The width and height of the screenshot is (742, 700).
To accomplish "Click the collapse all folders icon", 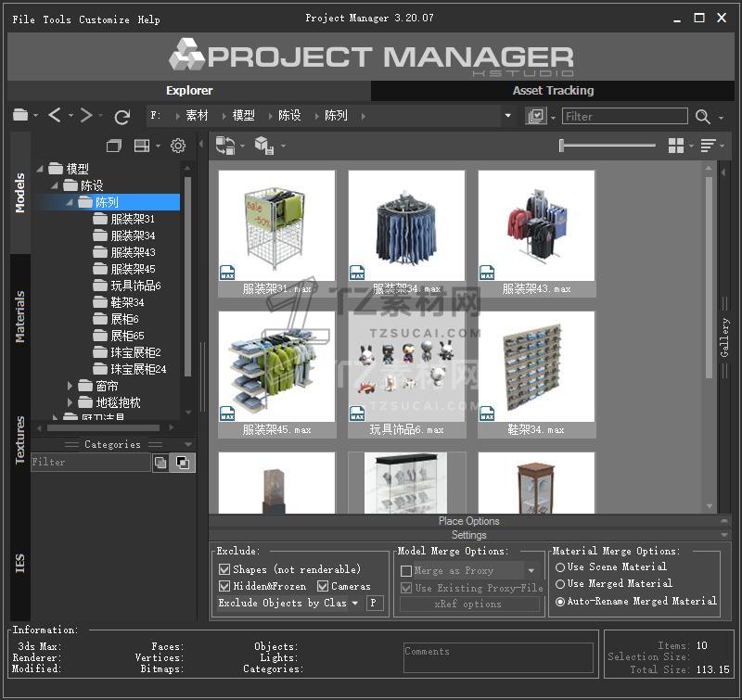I will click(114, 146).
